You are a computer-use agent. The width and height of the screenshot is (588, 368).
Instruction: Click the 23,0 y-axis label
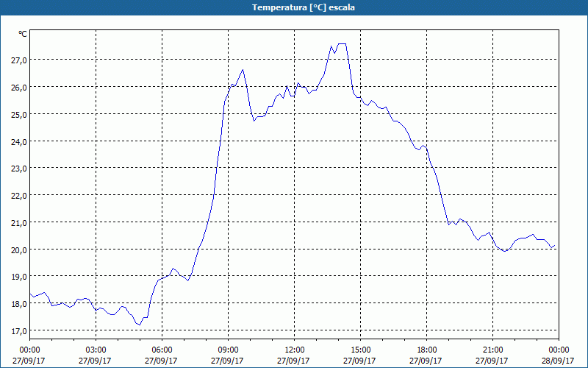19,169
